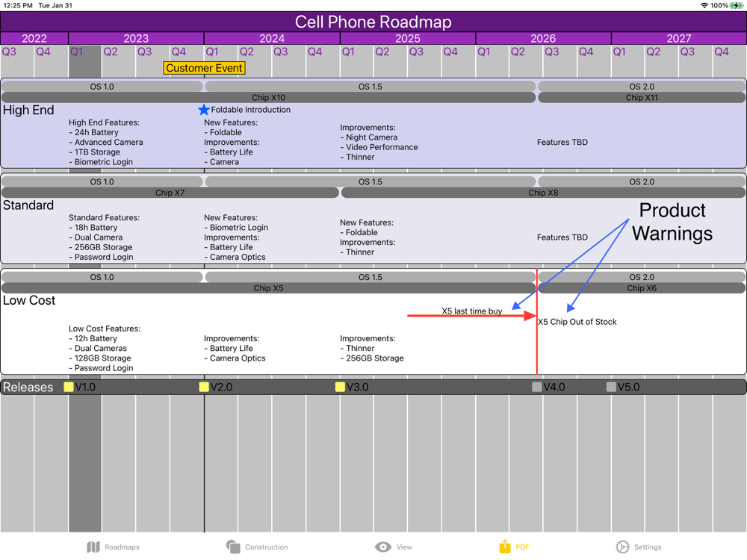Select High End OS 2.0 bar
Screen dimensions: 747x560
(x=642, y=87)
